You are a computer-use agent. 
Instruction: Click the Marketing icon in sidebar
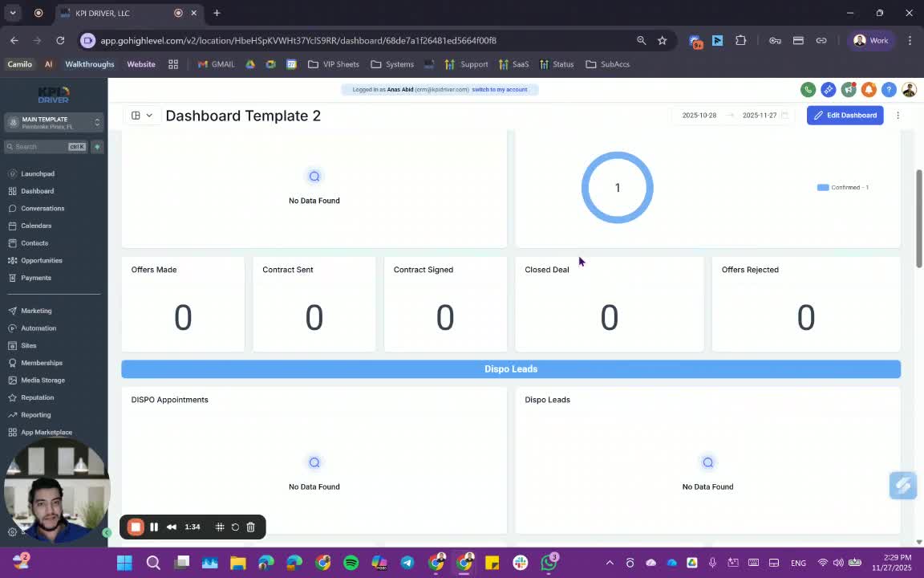click(12, 311)
